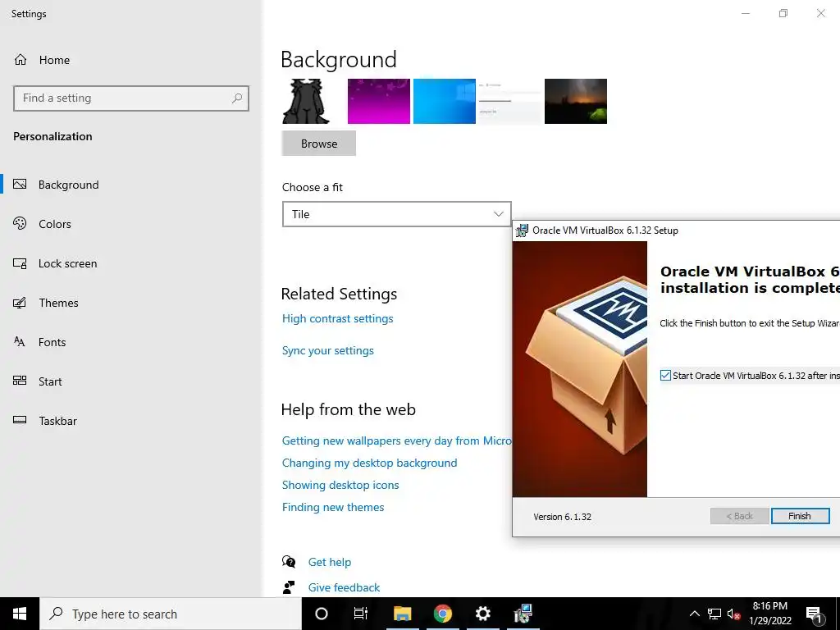
Task: Minimize the Settings window
Action: (x=745, y=13)
